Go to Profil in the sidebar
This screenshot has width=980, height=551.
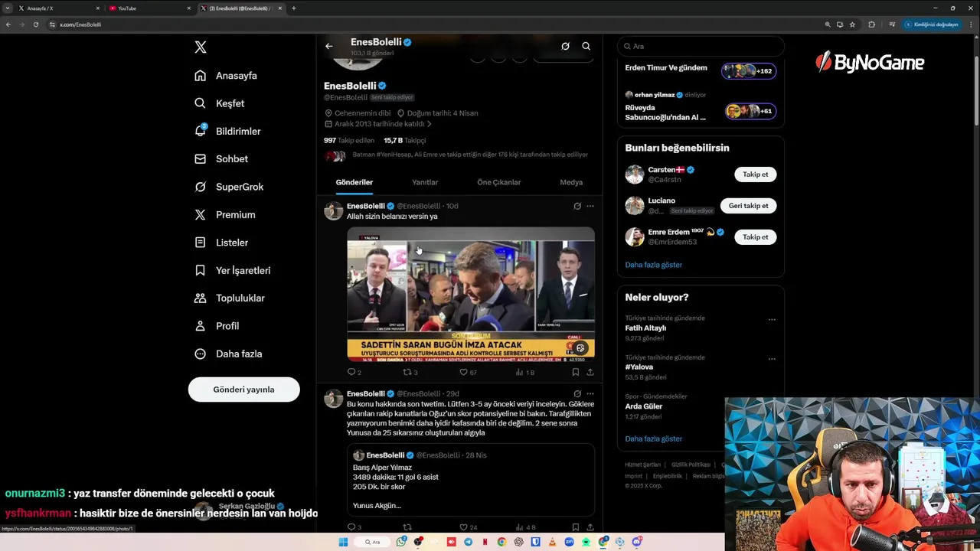coord(217,326)
